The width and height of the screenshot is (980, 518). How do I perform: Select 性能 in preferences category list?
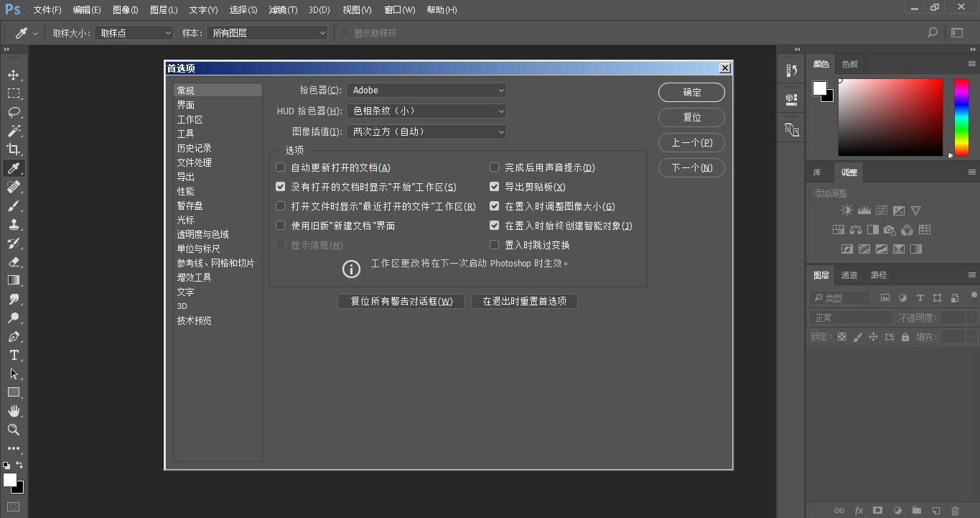[186, 191]
